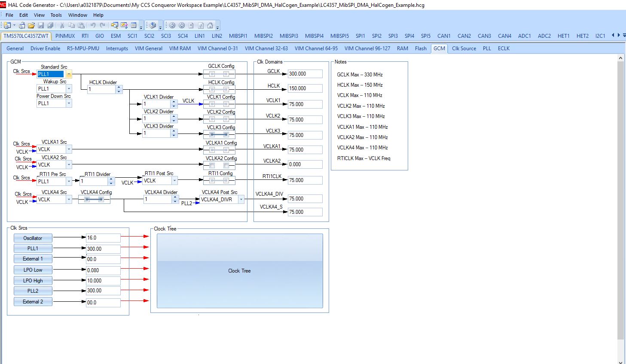Open the Power Down Src dropdown
Image resolution: width=626 pixels, height=364 pixels.
click(69, 103)
